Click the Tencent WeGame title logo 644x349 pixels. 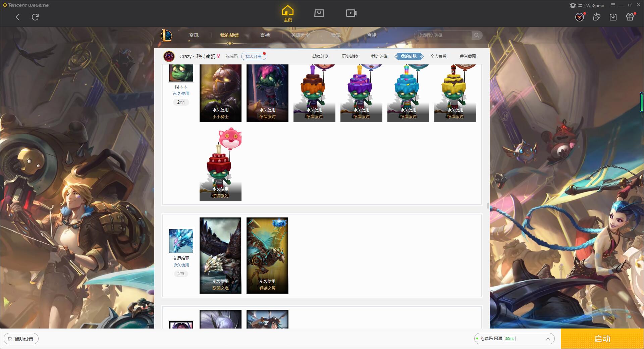point(26,5)
